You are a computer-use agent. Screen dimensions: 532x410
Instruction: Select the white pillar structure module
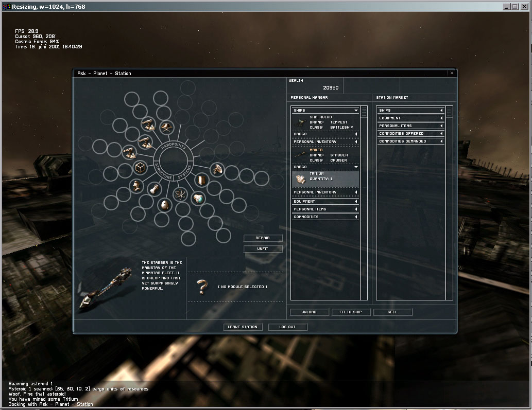155,189
